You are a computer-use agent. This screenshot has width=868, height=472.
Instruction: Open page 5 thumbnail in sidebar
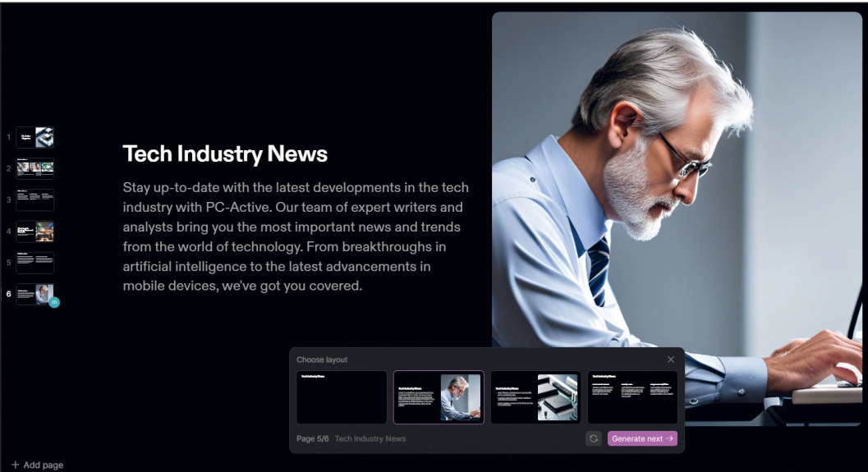point(34,263)
